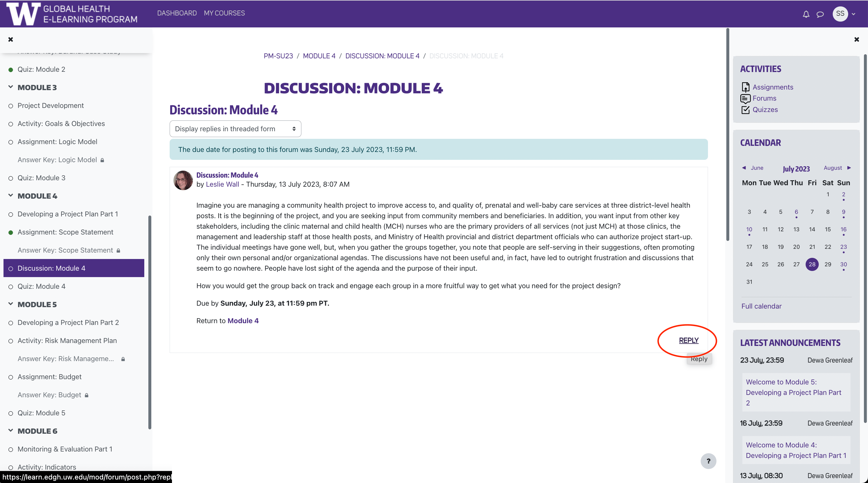Screen dimensions: 868x483
Task: Toggle completion circle for Assignment: Budget
Action: [10, 377]
